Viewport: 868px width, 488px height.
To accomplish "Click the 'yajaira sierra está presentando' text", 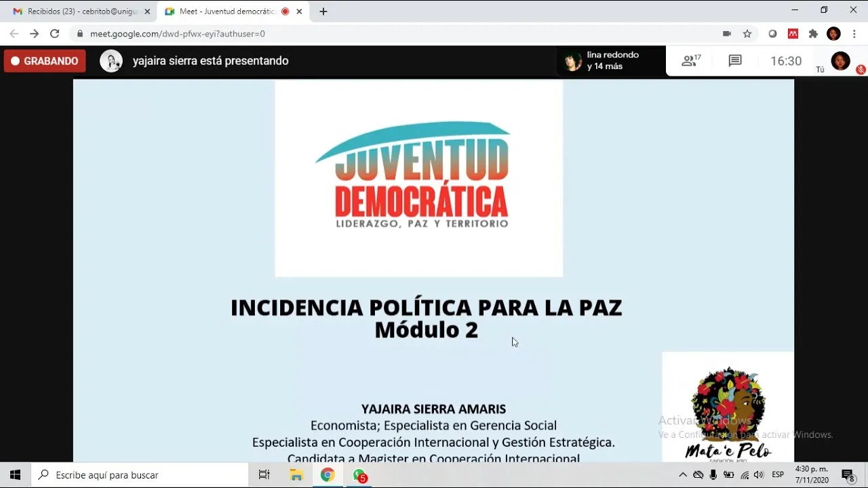I will (211, 61).
